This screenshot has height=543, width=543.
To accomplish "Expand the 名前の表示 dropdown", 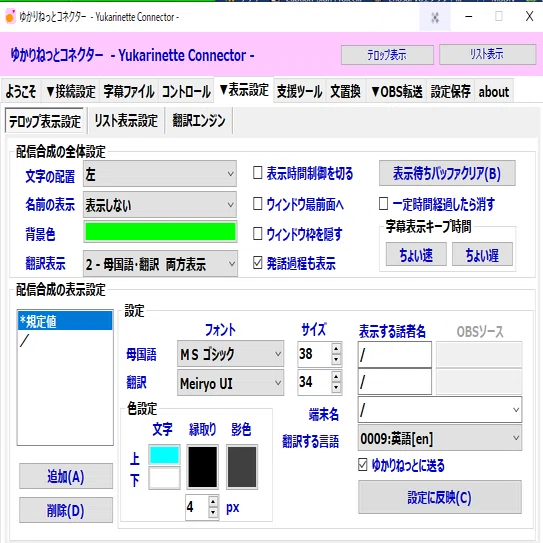I will 160,204.
